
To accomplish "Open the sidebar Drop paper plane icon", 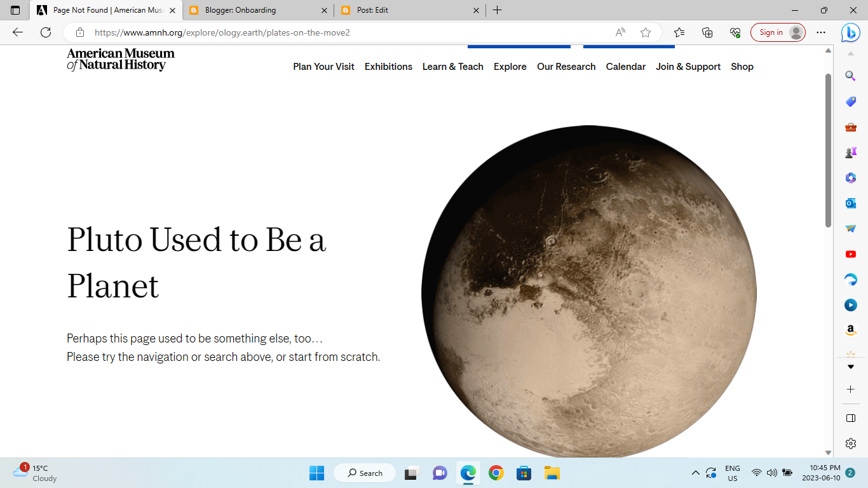I will pos(851,229).
